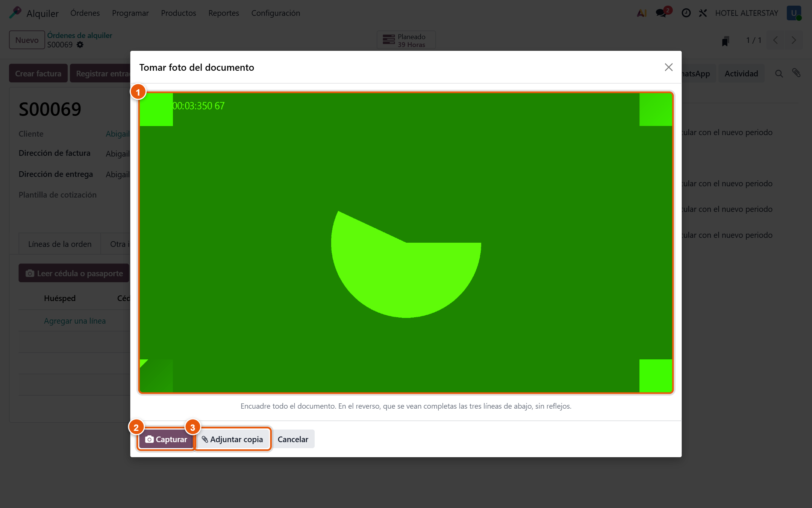
Task: Click the Agregar una línea link
Action: click(75, 321)
